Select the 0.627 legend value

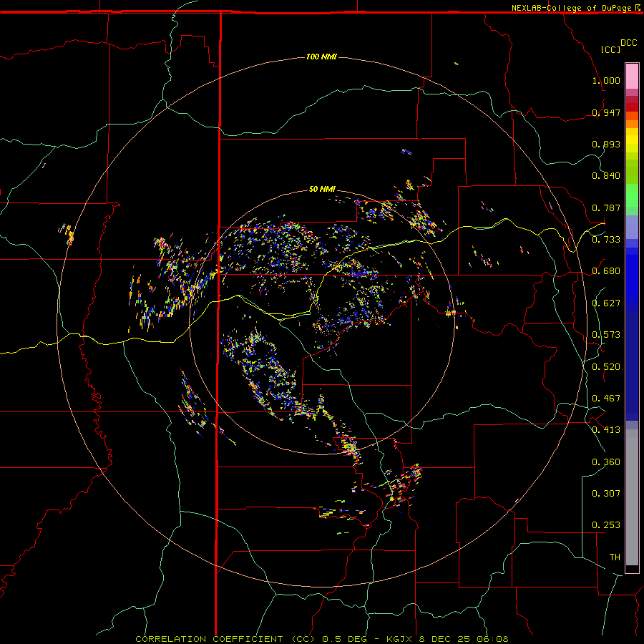[x=606, y=303]
